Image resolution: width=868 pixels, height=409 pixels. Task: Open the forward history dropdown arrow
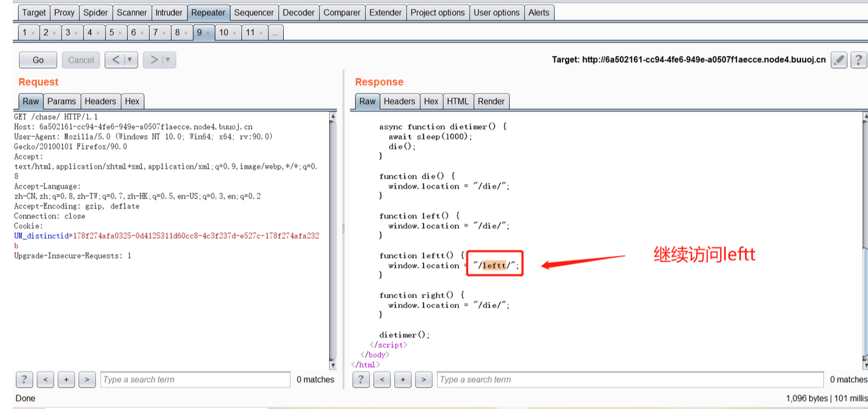pyautogui.click(x=169, y=59)
